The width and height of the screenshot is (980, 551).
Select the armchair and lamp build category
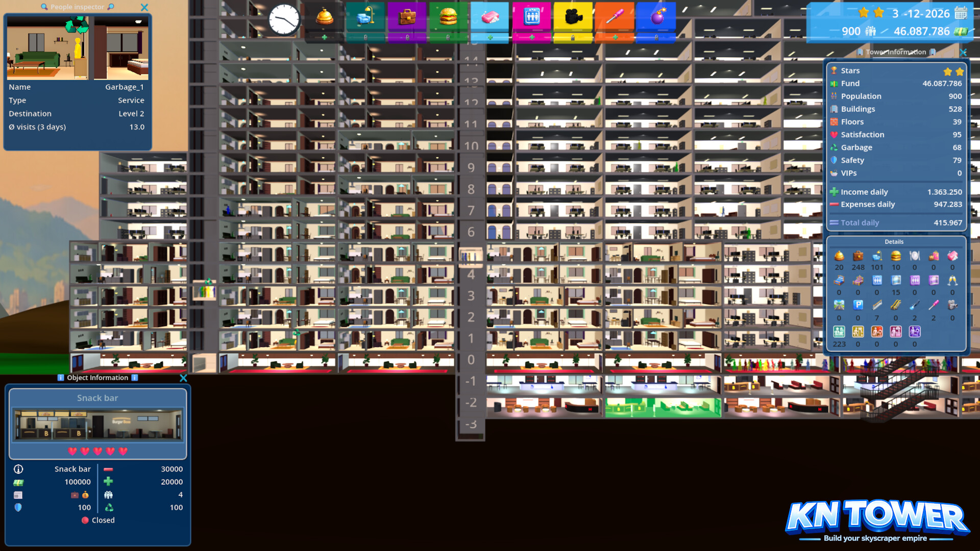pyautogui.click(x=365, y=18)
